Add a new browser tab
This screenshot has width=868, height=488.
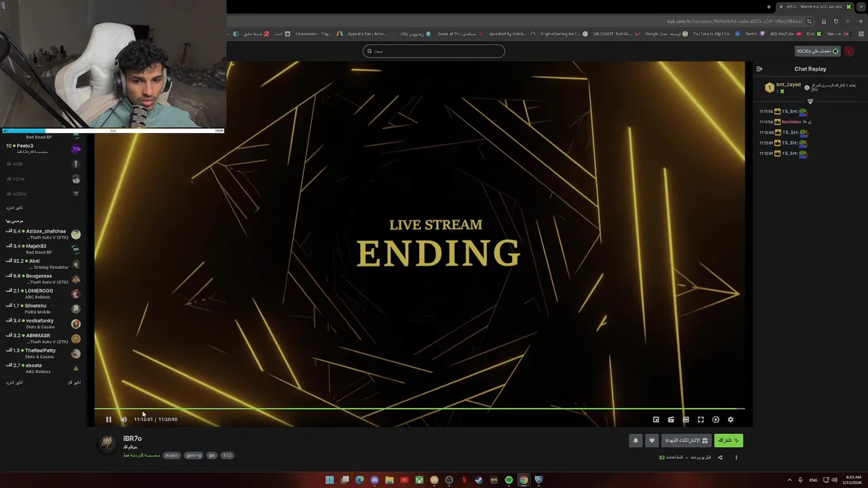click(769, 7)
